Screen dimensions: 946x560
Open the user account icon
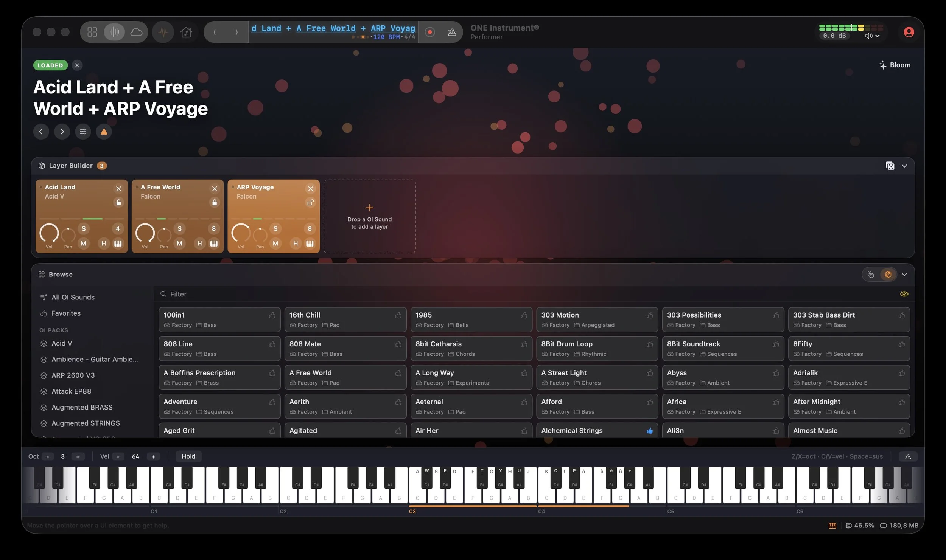point(909,32)
